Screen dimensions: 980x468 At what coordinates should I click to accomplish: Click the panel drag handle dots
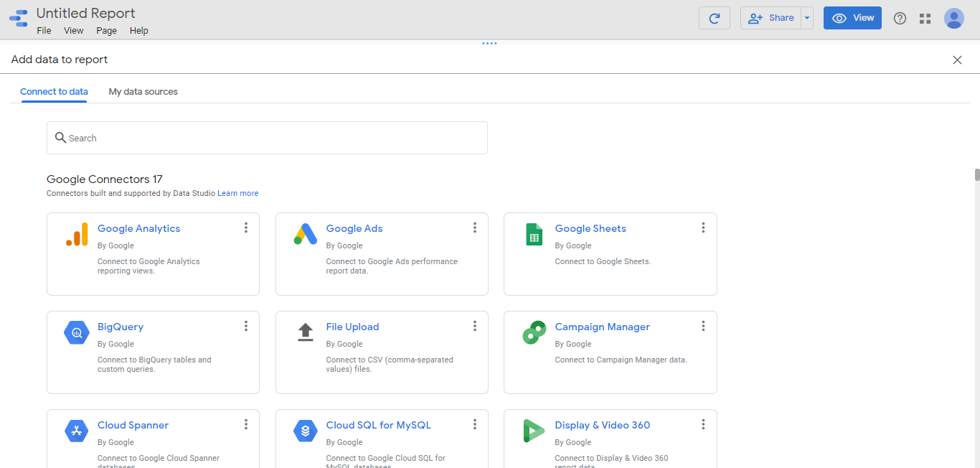(489, 43)
